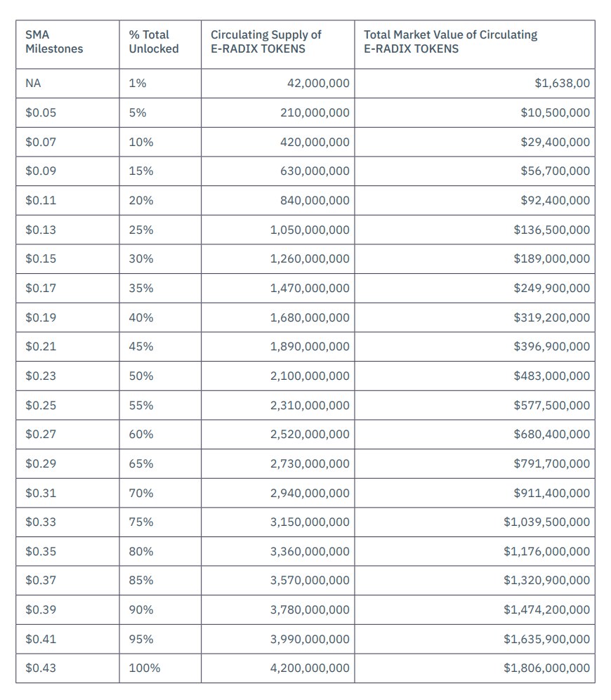The height and width of the screenshot is (700, 611).
Task: Select the $0.37 milestone cell
Action: click(x=67, y=581)
